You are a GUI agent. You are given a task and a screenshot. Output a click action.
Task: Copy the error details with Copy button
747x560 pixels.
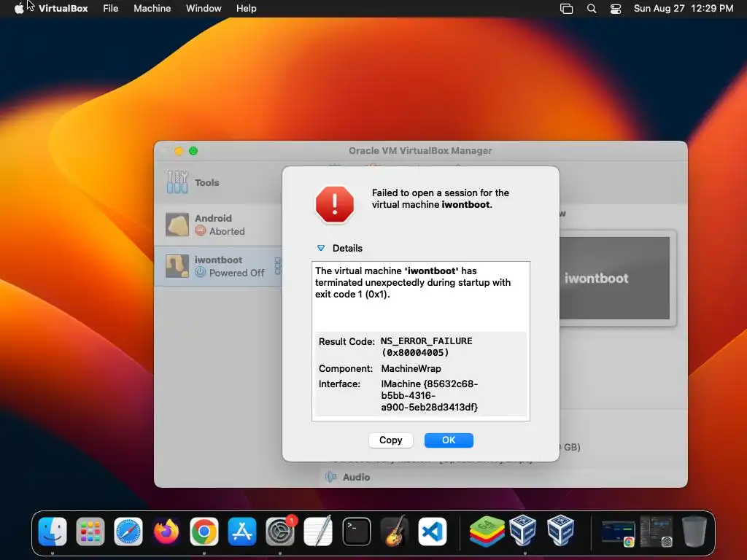391,440
